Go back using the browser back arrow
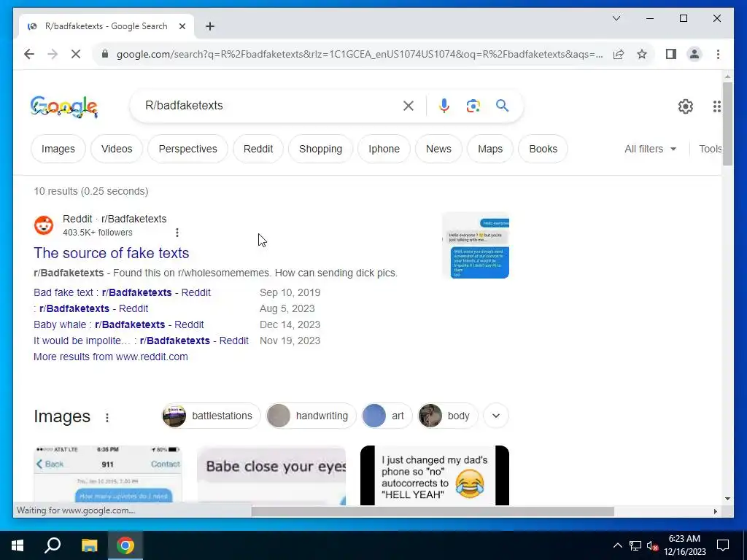Viewport: 747px width, 560px height. tap(29, 54)
